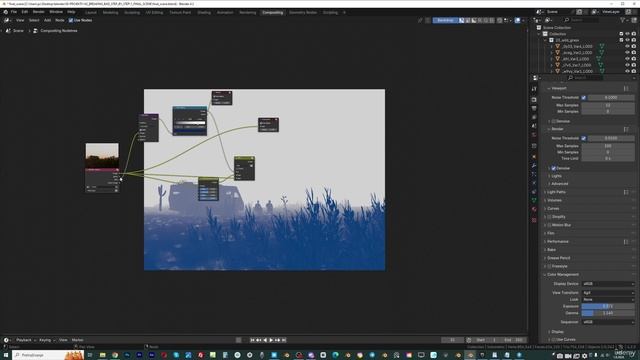This screenshot has width=640, height=360.
Task: Click the Render Max Samples field
Action: [608, 146]
